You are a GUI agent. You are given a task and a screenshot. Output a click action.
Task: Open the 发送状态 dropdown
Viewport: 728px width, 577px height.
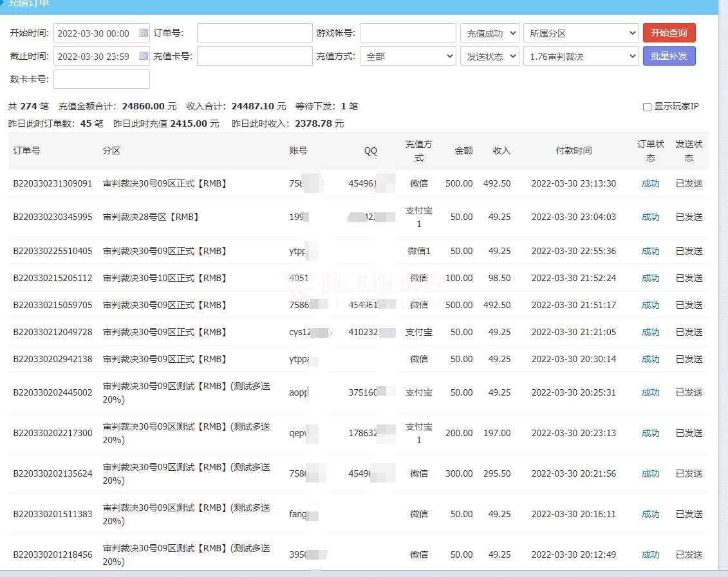click(x=489, y=56)
